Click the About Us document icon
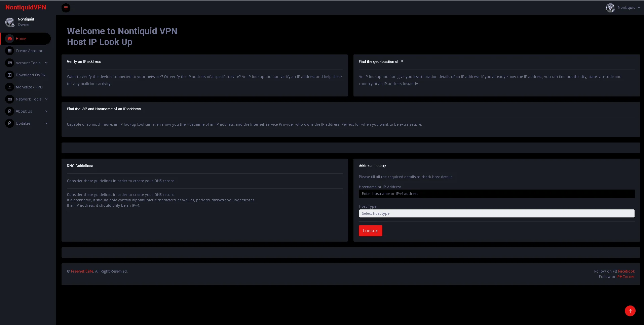The image size is (644, 325). coord(10,111)
